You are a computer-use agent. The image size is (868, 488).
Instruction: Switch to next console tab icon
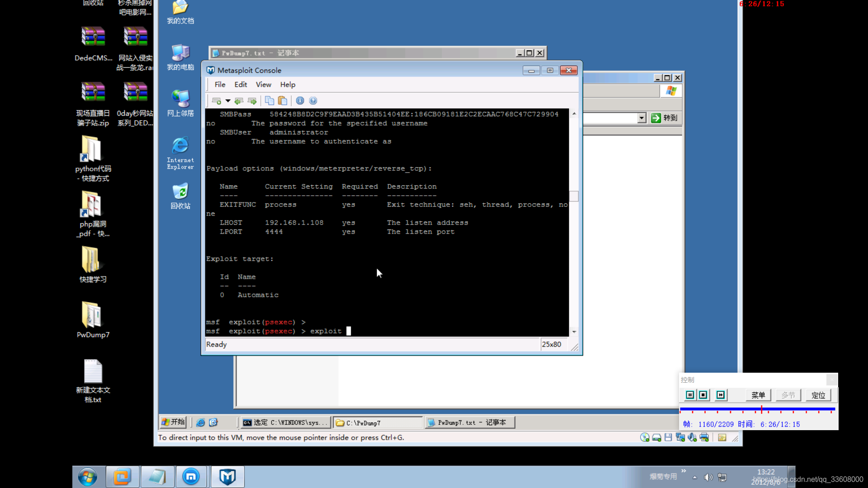pyautogui.click(x=252, y=101)
